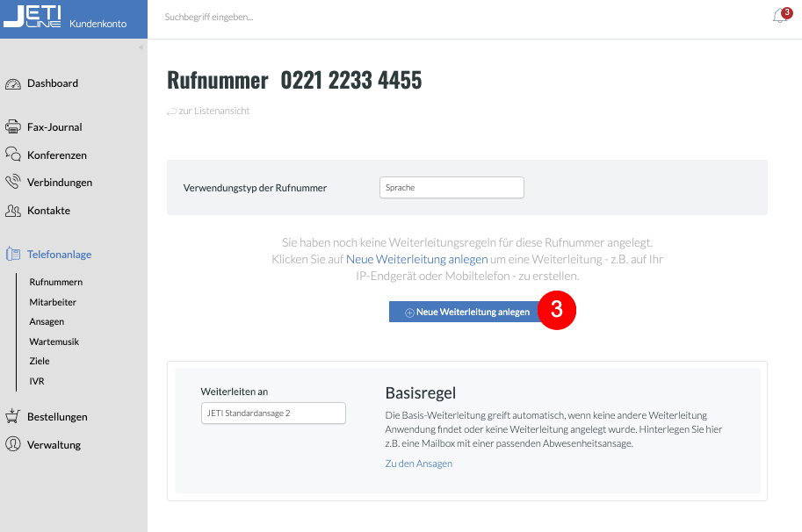Click the JETI Line logo

pyautogui.click(x=33, y=18)
